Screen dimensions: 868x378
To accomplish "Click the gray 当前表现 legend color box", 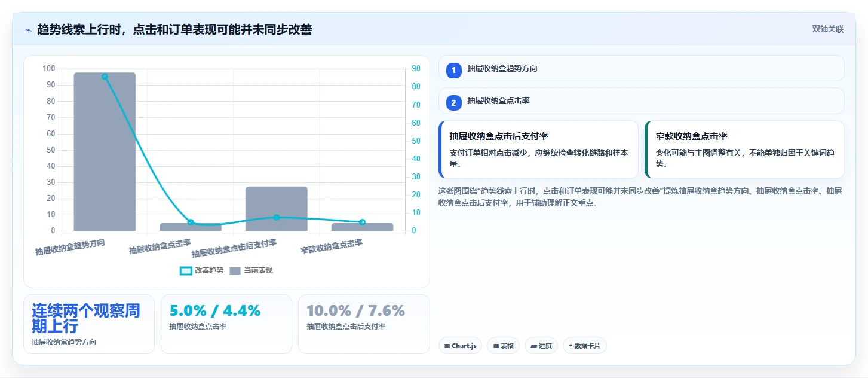I will point(235,270).
